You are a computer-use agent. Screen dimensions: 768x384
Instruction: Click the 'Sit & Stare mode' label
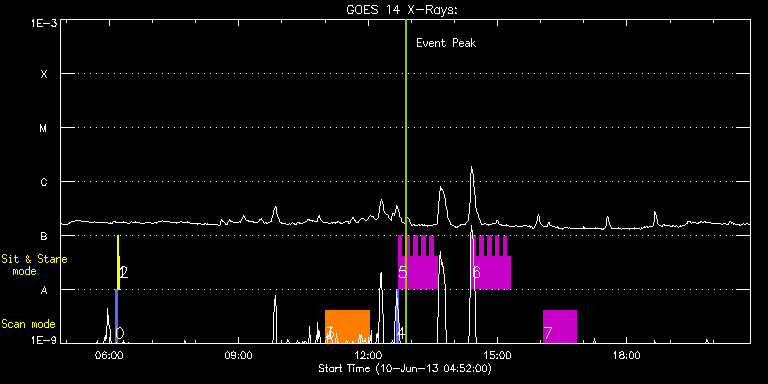click(x=34, y=265)
